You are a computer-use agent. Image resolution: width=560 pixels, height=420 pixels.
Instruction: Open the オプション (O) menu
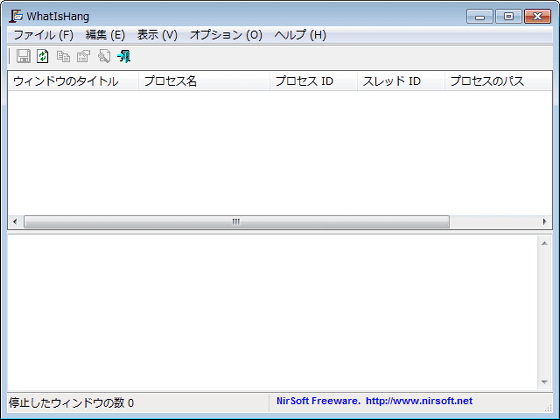pos(226,35)
